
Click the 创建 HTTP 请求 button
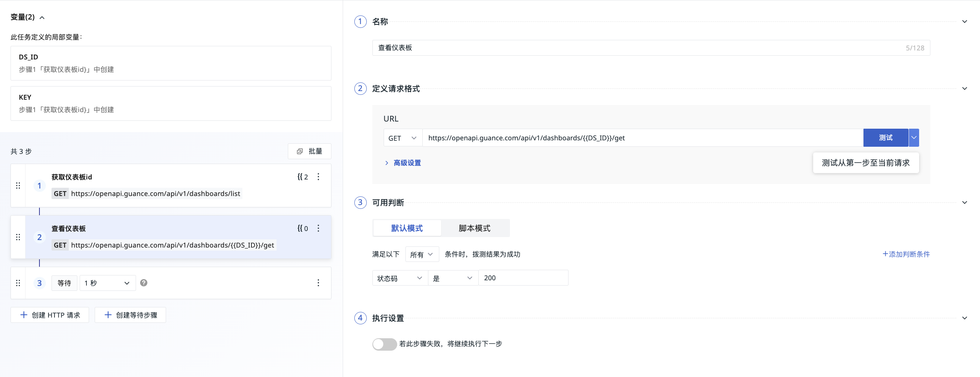[50, 315]
